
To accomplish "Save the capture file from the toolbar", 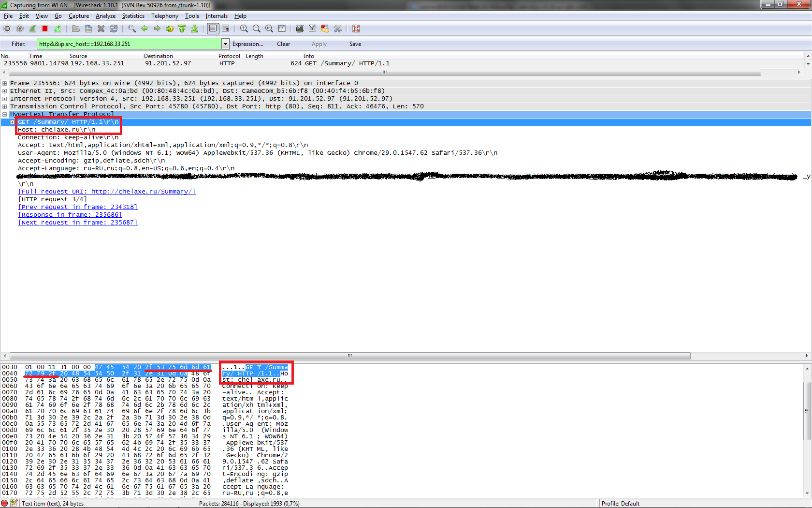I will tap(88, 29).
